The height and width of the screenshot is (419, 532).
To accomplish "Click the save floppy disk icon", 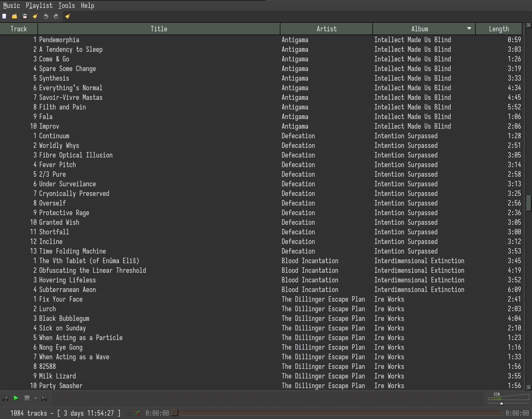I will tap(25, 16).
